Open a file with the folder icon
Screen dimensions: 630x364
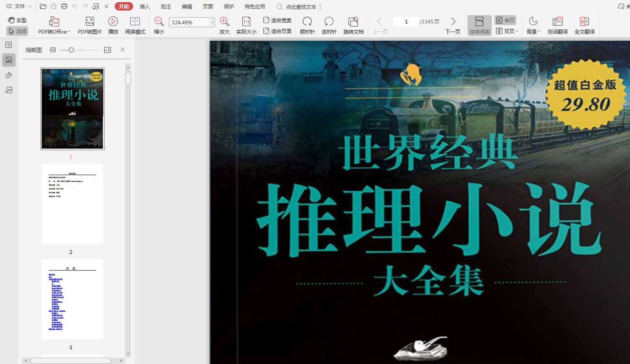[43, 6]
